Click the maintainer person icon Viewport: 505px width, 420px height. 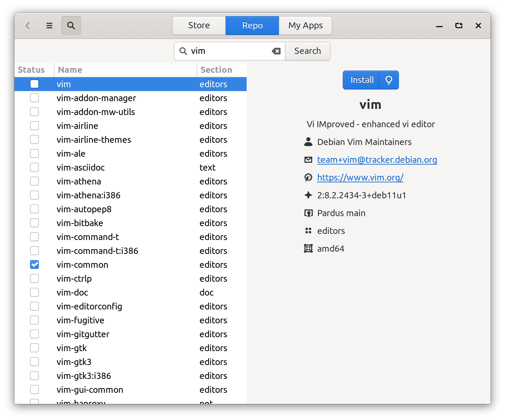(308, 142)
